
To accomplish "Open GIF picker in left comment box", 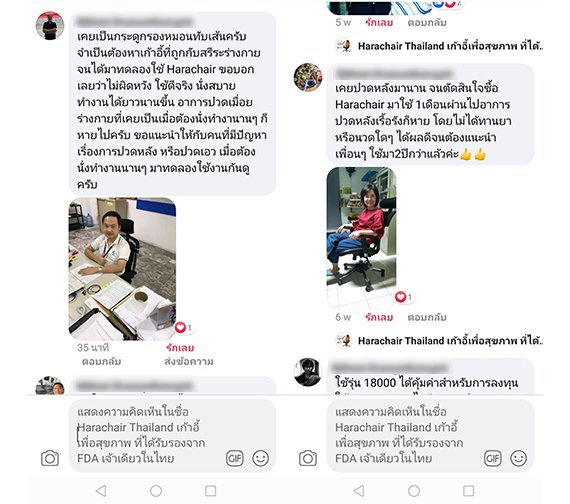I will click(234, 458).
